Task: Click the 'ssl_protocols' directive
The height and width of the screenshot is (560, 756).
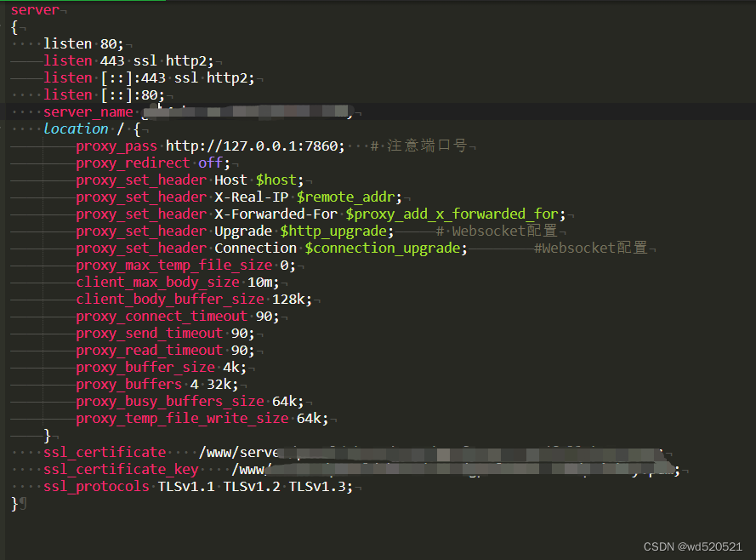Action: (96, 487)
